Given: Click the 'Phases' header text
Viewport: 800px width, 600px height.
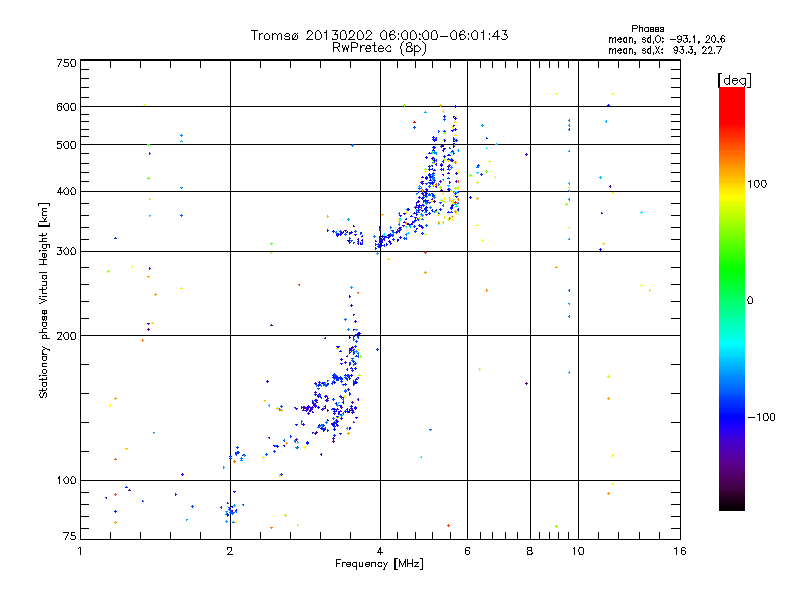Looking at the screenshot, I should [647, 29].
